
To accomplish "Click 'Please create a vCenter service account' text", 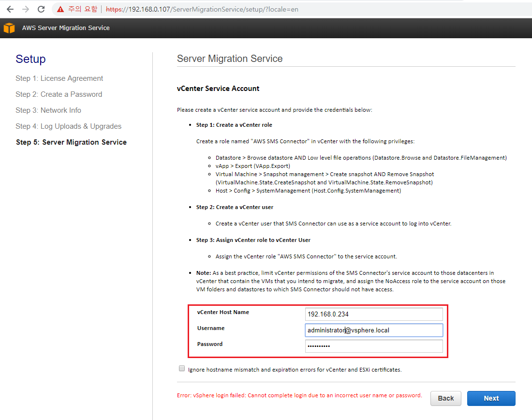I will click(x=275, y=110).
